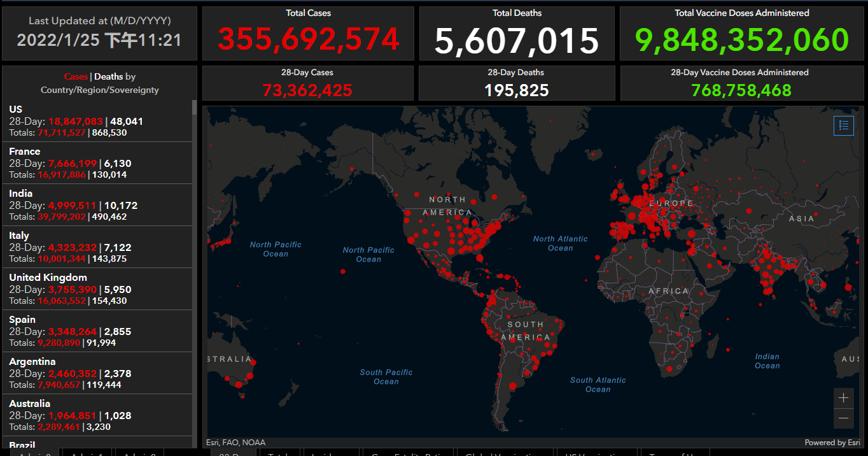
Task: Click the NORTH AMERICA map label
Action: tap(447, 206)
